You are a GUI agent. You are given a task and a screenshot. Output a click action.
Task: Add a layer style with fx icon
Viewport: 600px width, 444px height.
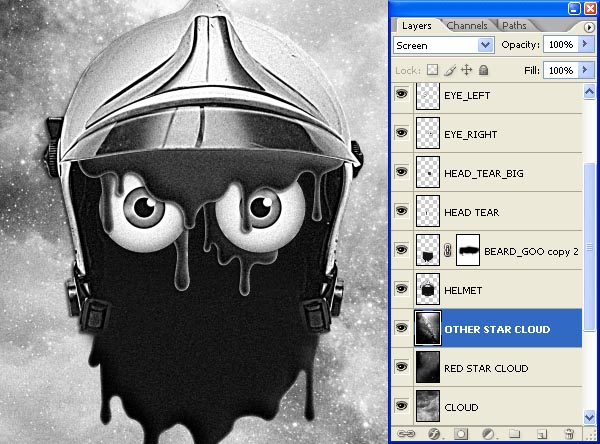pos(434,434)
